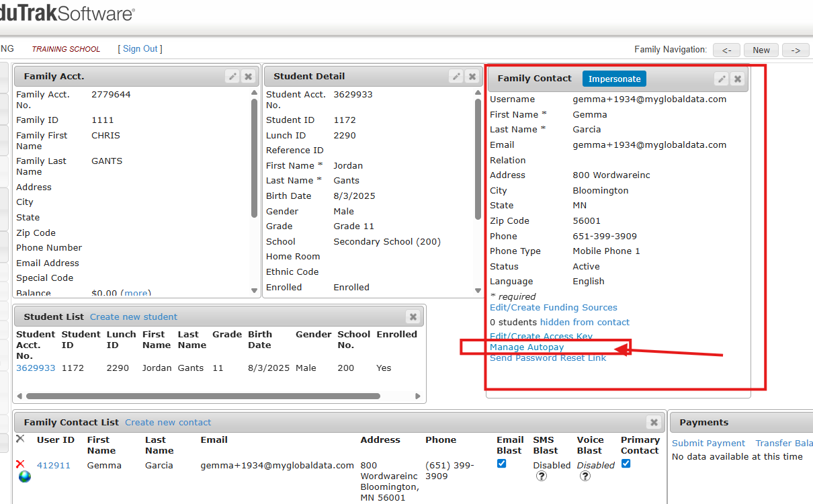Image resolution: width=813 pixels, height=504 pixels.
Task: Open student account number 3629933
Action: [x=36, y=368]
